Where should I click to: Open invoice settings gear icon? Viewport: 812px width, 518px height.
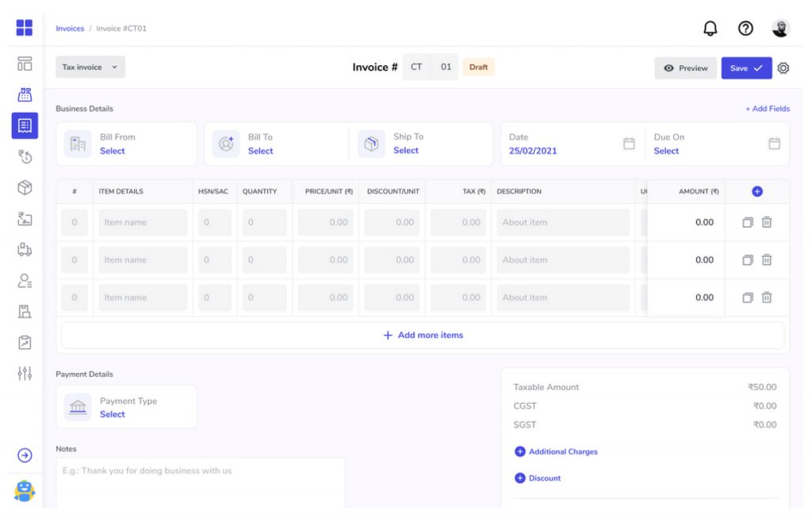(x=783, y=68)
